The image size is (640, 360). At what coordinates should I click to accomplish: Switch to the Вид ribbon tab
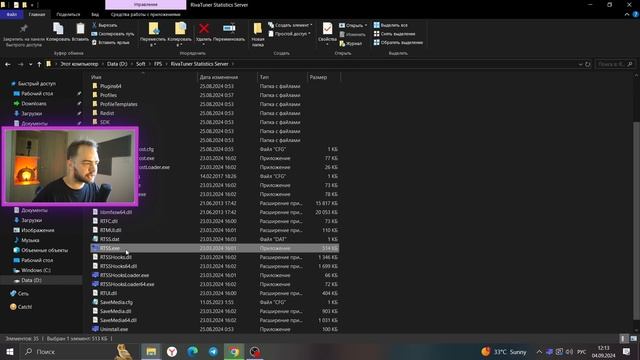(x=95, y=14)
